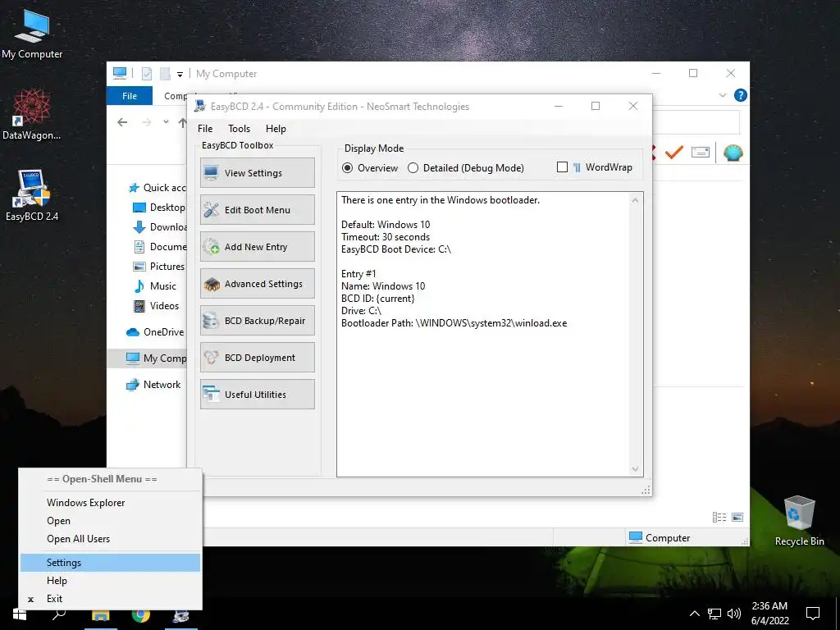This screenshot has width=840, height=630.
Task: Open the recent locations dropdown arrow in Explorer
Action: pos(166,122)
